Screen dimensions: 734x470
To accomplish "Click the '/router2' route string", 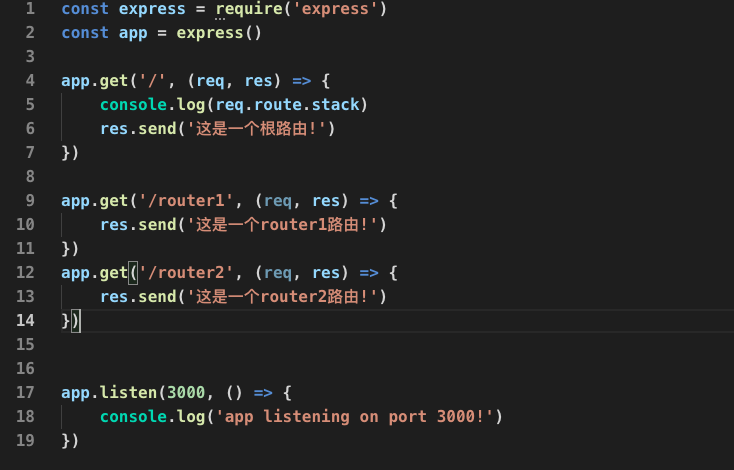I will point(186,272).
